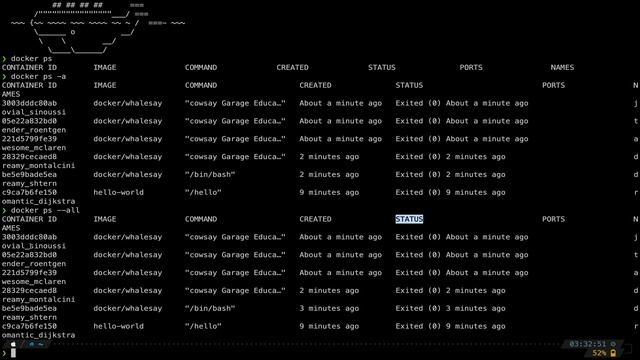Click the CREATED header under docker ps -a
Viewport: 640px width, 360px height.
(x=315, y=85)
